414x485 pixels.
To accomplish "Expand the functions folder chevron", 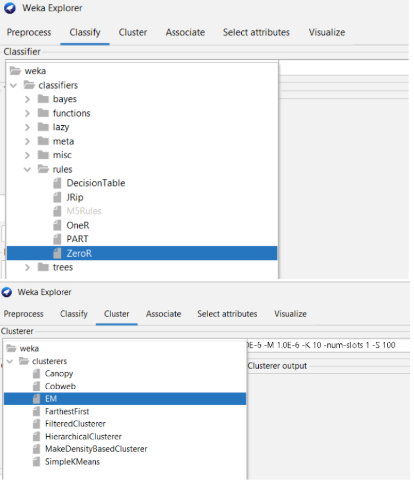I will pyautogui.click(x=27, y=113).
